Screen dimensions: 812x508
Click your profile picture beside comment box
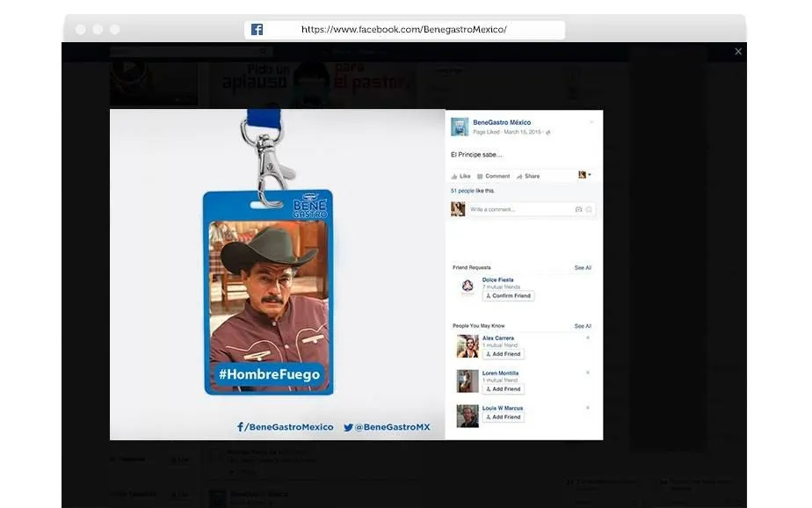pyautogui.click(x=458, y=209)
